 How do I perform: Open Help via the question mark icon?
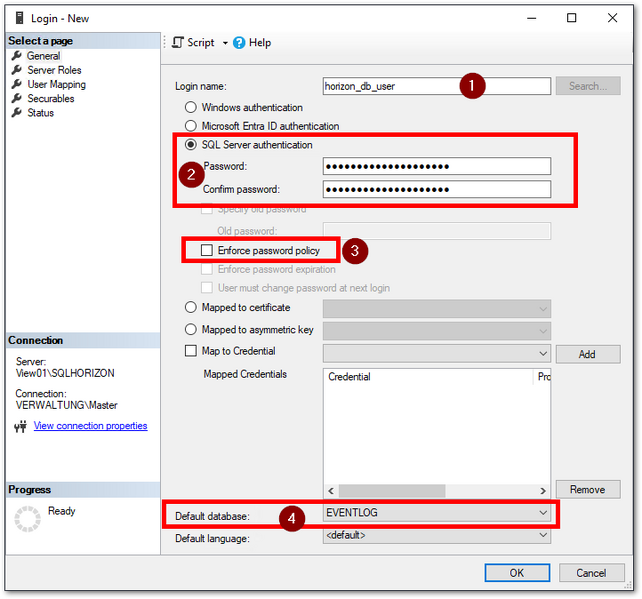coord(240,43)
